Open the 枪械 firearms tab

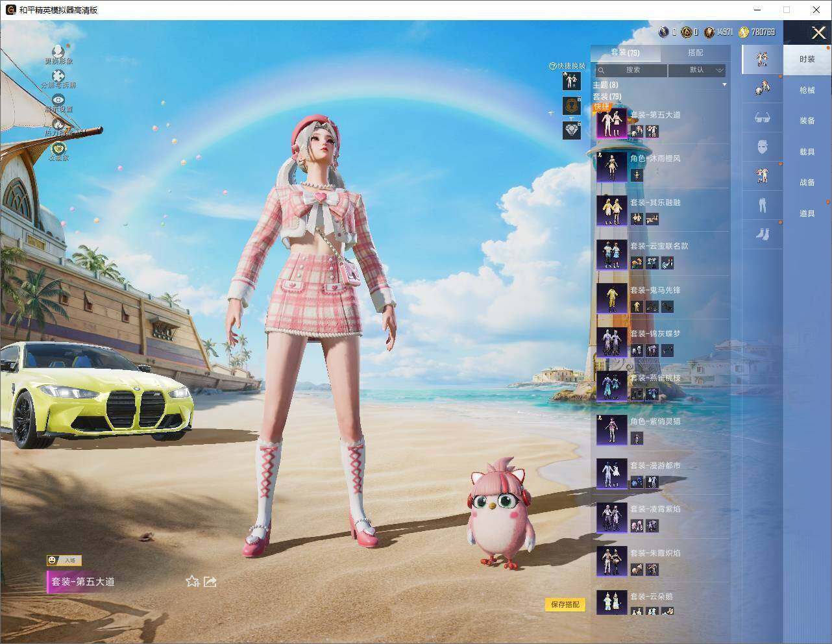(807, 90)
